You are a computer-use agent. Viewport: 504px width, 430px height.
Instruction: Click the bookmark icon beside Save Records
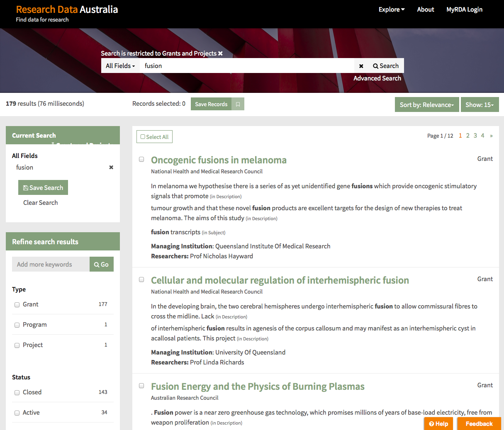tap(238, 104)
